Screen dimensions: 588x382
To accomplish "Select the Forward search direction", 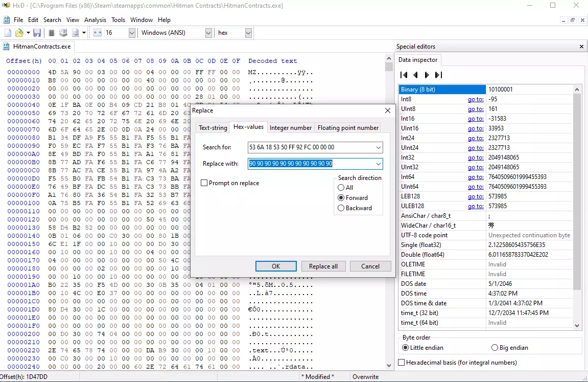I will click(353, 198).
